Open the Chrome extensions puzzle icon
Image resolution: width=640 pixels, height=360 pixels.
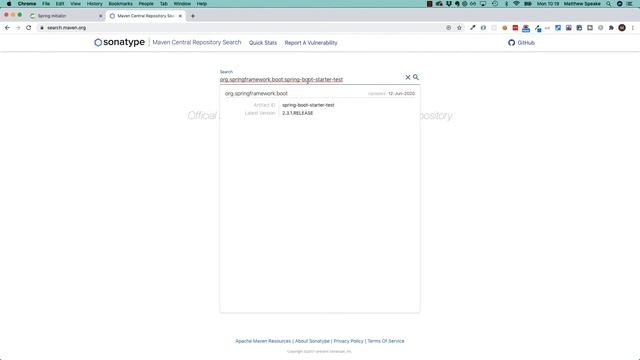point(611,28)
